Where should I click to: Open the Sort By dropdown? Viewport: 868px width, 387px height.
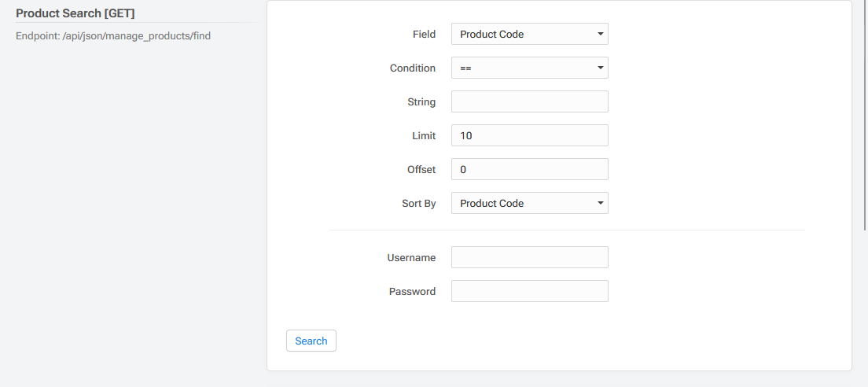(x=530, y=203)
